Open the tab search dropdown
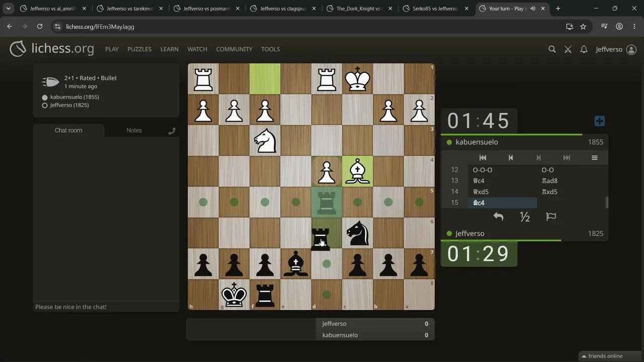 click(x=9, y=9)
